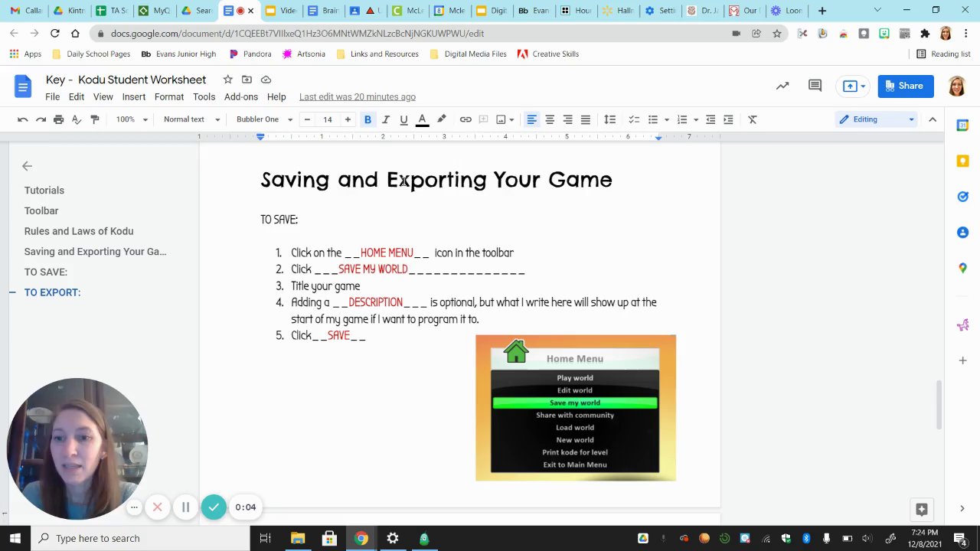Open the Edit menu
The height and width of the screenshot is (551, 980).
coord(77,97)
